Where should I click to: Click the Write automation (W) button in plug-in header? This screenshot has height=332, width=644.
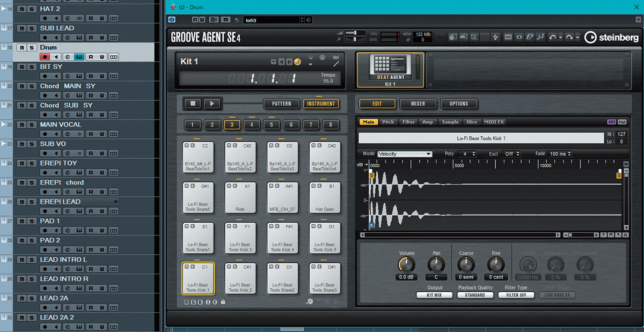pos(202,20)
